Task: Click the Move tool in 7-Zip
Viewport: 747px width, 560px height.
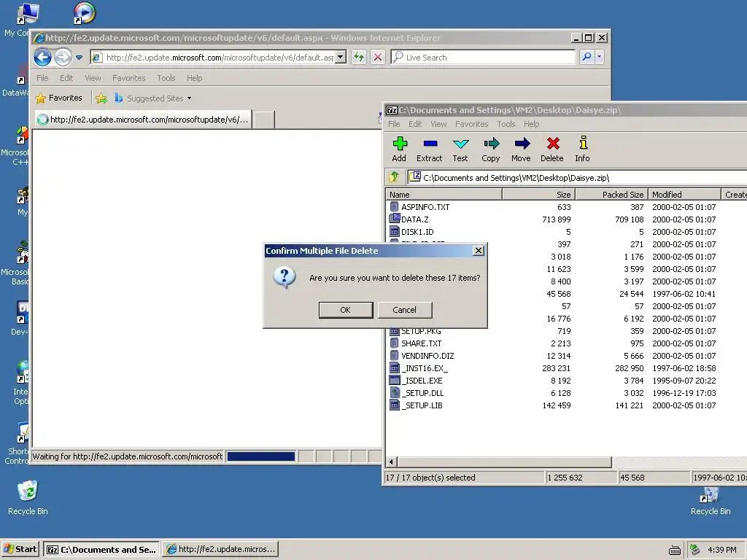Action: point(521,149)
